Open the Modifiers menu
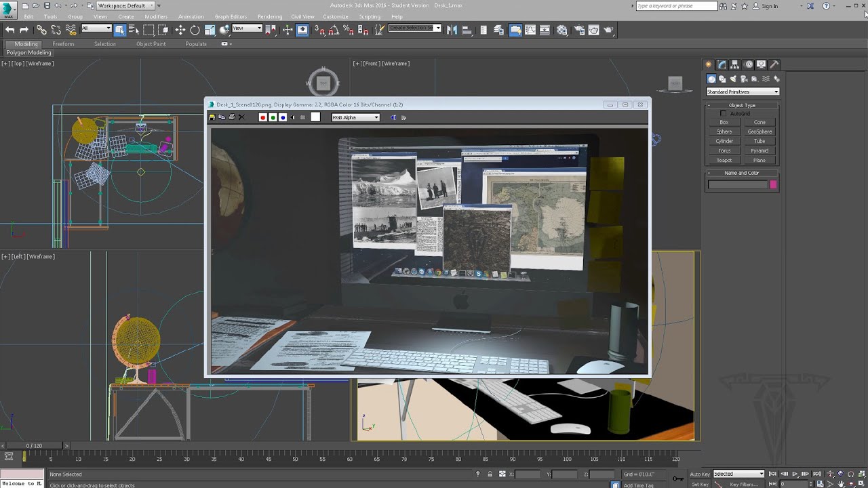868x488 pixels. [156, 16]
